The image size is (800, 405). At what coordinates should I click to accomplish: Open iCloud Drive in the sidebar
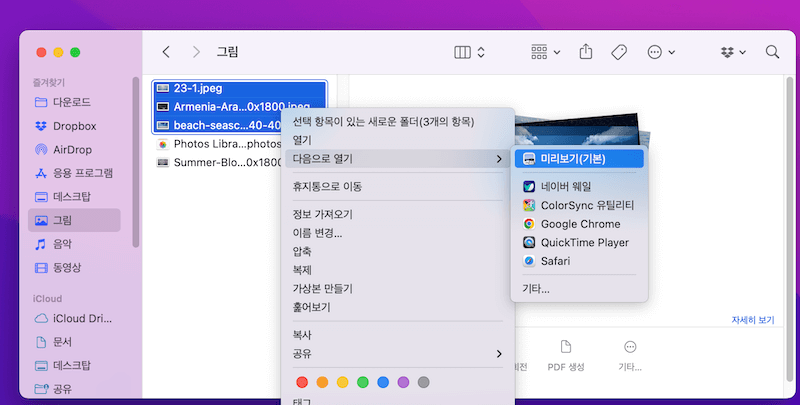[74, 318]
